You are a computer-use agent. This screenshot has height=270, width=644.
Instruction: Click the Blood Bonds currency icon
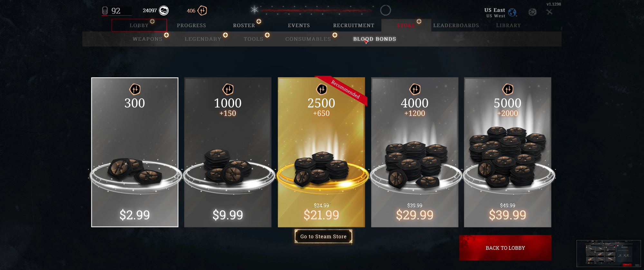click(202, 11)
